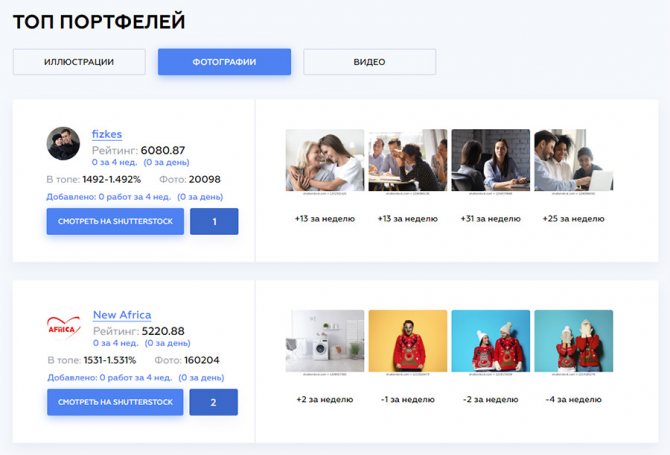Open the fizkes portfolio link

[107, 134]
